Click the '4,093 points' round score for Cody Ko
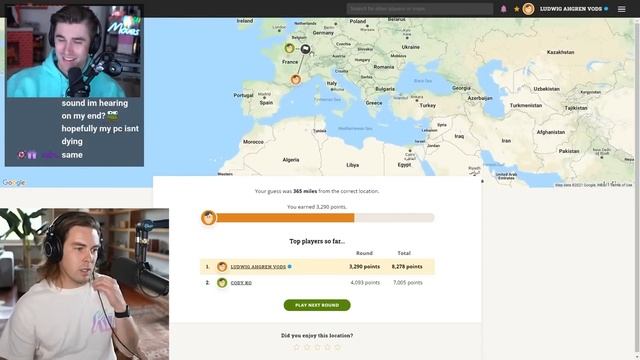Screen dimensions: 640x360 coord(365,282)
